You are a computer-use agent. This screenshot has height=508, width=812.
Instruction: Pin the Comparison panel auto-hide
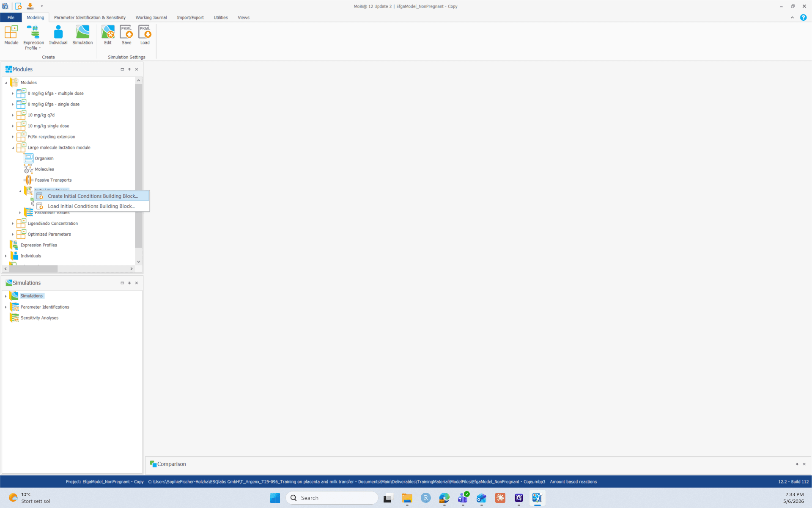click(797, 464)
